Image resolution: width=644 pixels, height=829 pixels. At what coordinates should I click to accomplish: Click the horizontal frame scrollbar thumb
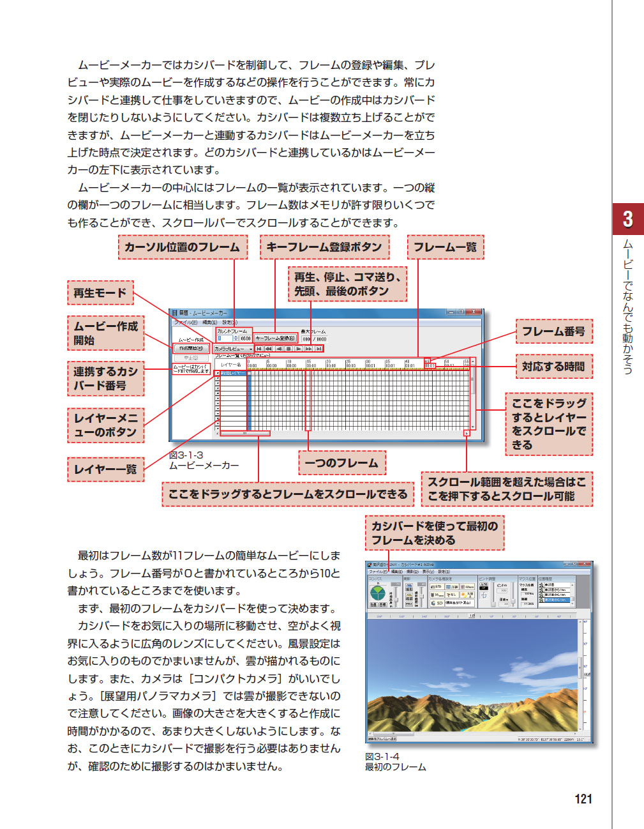pyautogui.click(x=245, y=433)
